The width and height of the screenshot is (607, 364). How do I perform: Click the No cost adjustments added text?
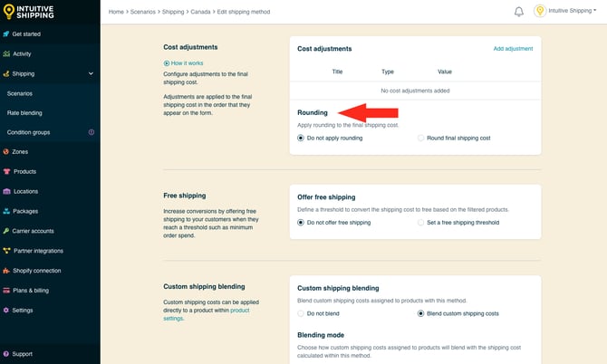415,91
